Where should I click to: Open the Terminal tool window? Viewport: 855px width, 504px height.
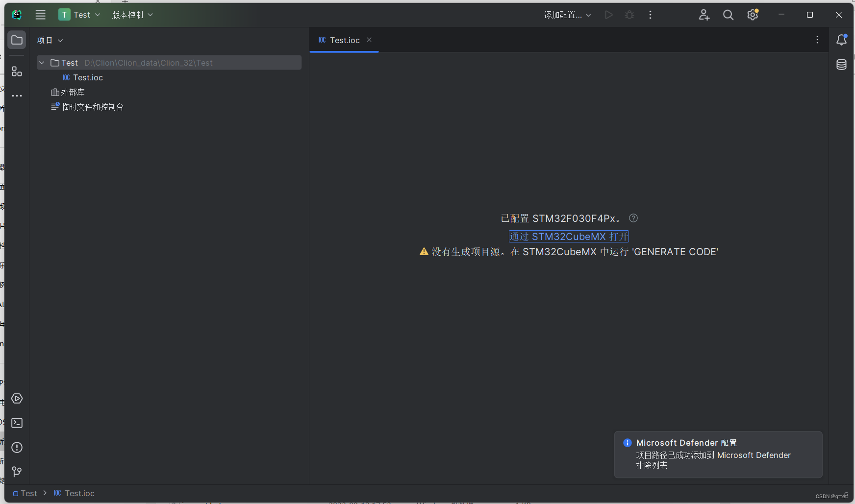tap(17, 423)
